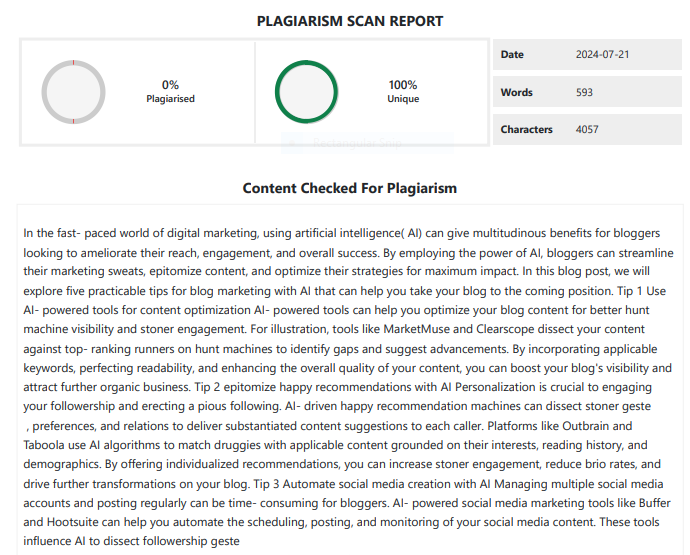Click the date value 2024-07-21
690x555 pixels.
click(x=603, y=55)
